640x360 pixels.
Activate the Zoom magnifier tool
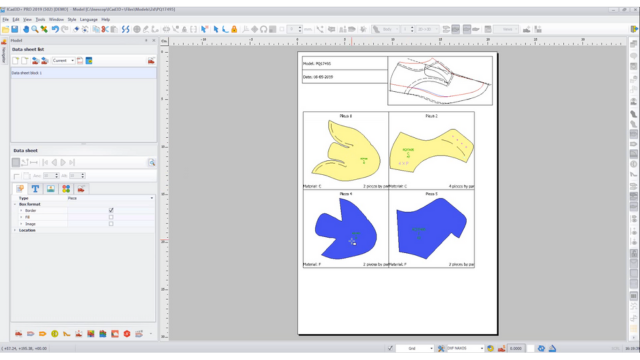35,29
